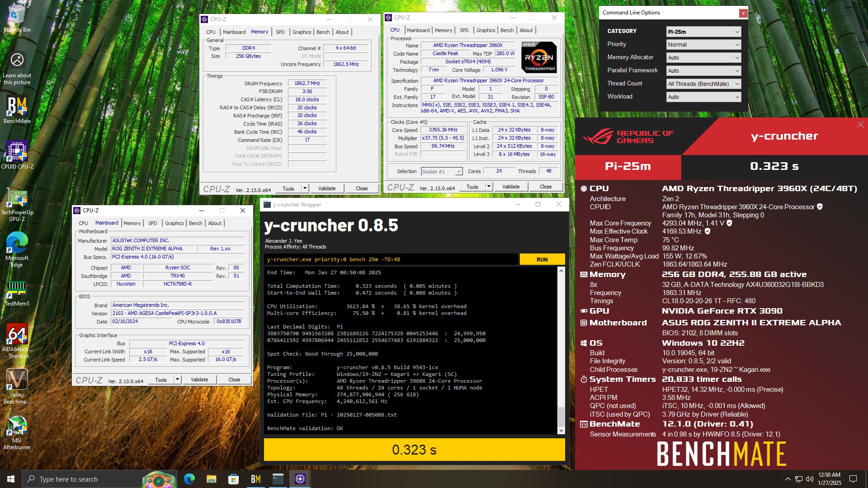This screenshot has height=488, width=868.
Task: Expand Tools arrow in CPU-Z Mainboard window
Action: (177, 380)
